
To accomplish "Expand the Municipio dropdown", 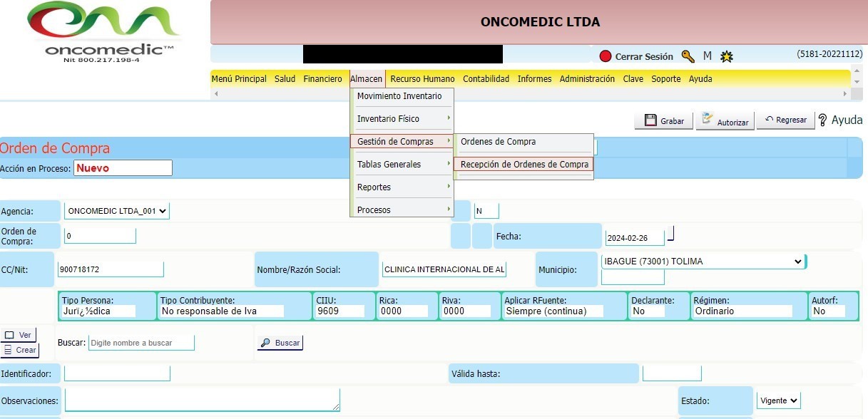I will (x=703, y=262).
